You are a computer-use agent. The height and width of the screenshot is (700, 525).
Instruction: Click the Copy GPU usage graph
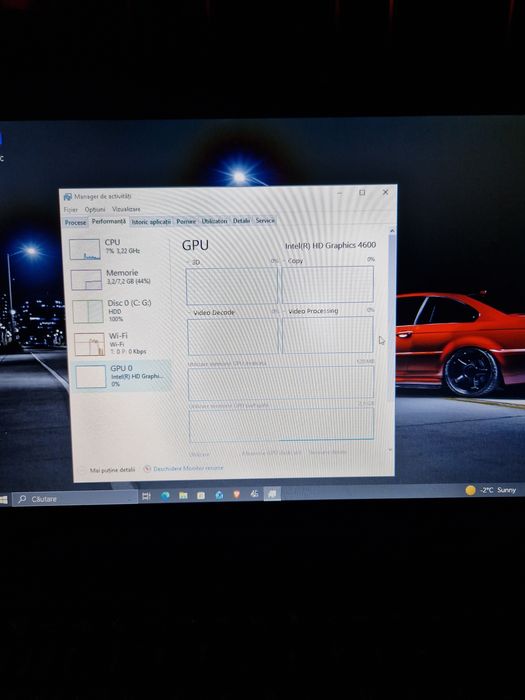click(x=327, y=284)
